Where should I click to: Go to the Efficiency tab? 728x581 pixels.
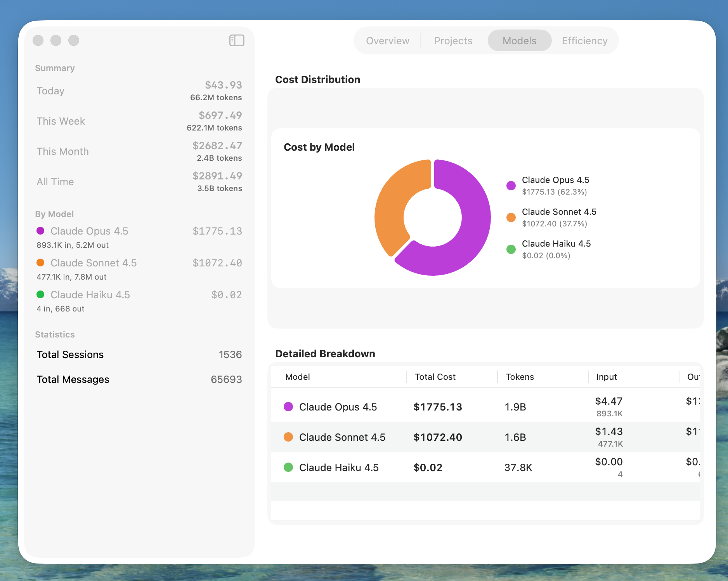click(x=584, y=41)
